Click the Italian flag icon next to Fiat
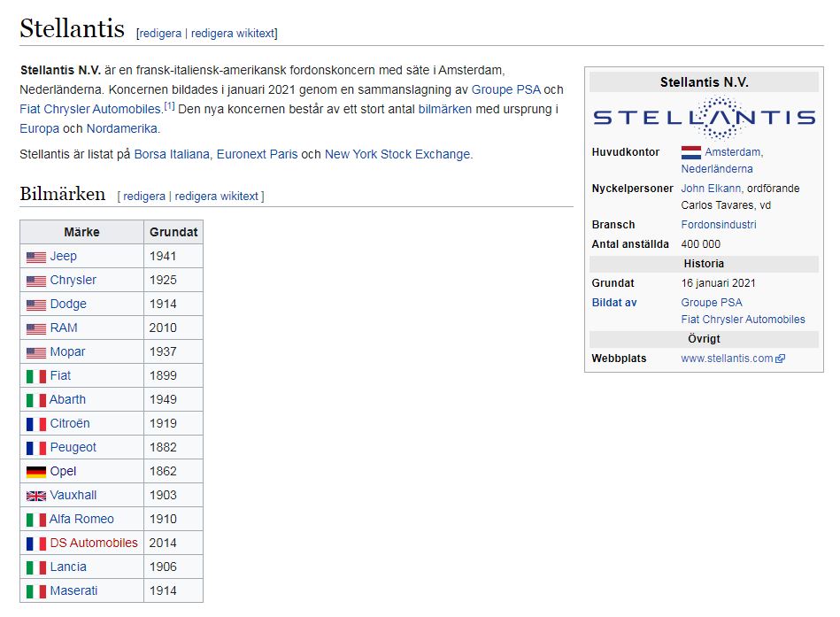840x617 pixels. [x=35, y=376]
